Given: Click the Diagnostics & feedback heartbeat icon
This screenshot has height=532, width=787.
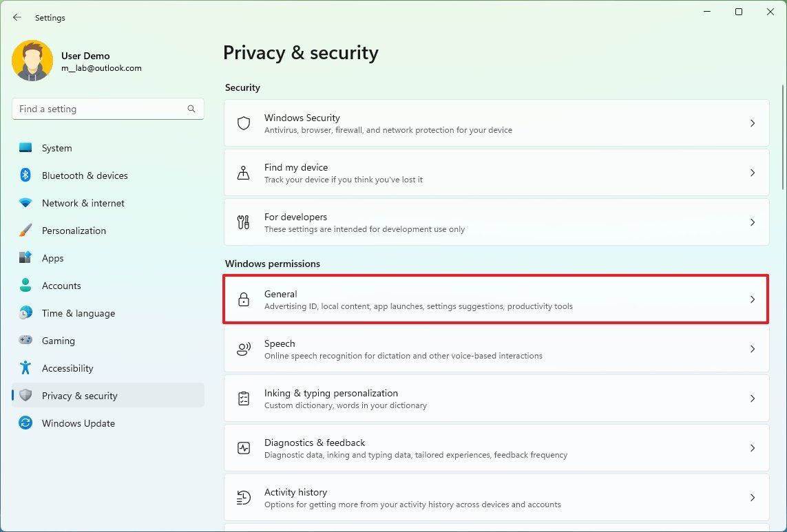Looking at the screenshot, I should coord(243,448).
